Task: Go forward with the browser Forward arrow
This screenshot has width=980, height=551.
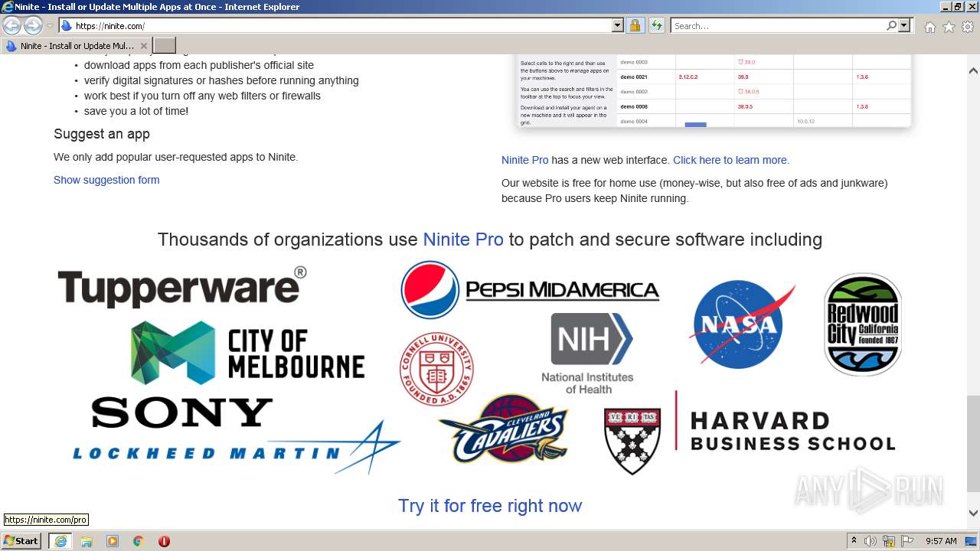Action: click(x=33, y=25)
